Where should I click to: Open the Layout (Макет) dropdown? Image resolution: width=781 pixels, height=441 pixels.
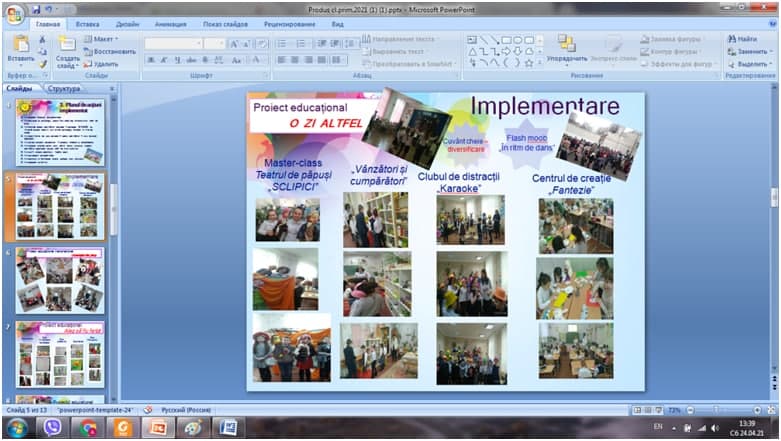pos(100,39)
